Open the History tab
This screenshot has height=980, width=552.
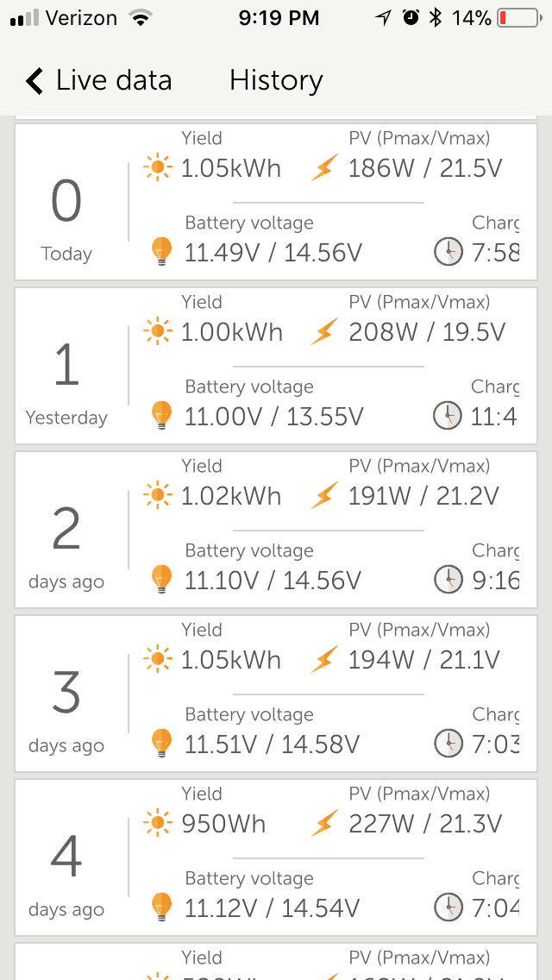click(x=276, y=81)
